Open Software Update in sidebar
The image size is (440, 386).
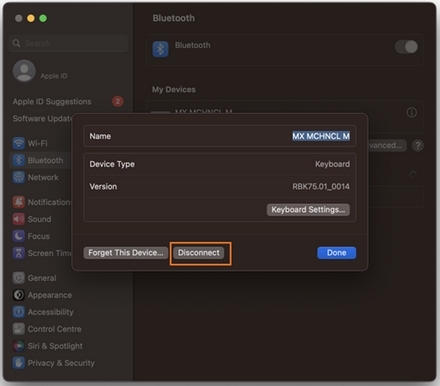[42, 119]
